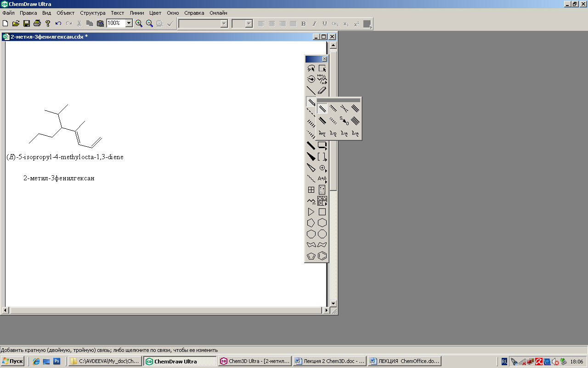This screenshot has height=368, width=588.
Task: Choose the double bond in the flyout
Action: [x=322, y=109]
